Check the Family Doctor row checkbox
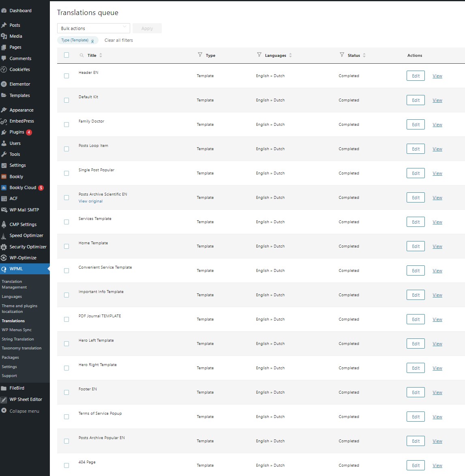 tap(66, 125)
